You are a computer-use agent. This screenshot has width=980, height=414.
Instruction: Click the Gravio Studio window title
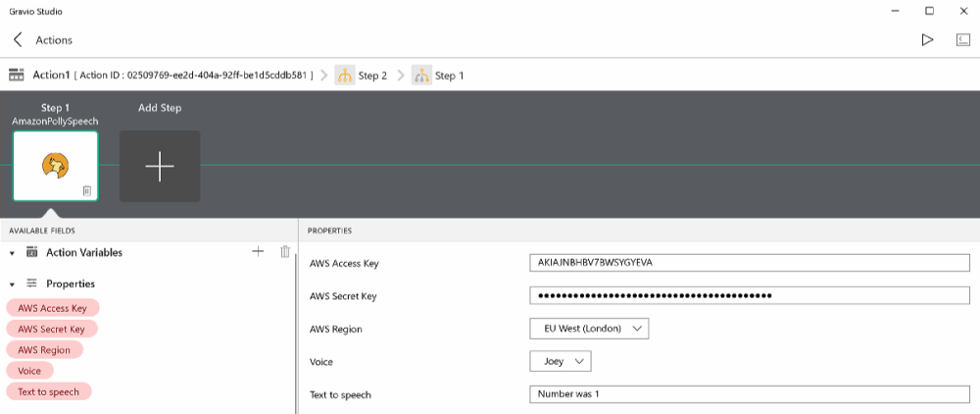point(35,11)
